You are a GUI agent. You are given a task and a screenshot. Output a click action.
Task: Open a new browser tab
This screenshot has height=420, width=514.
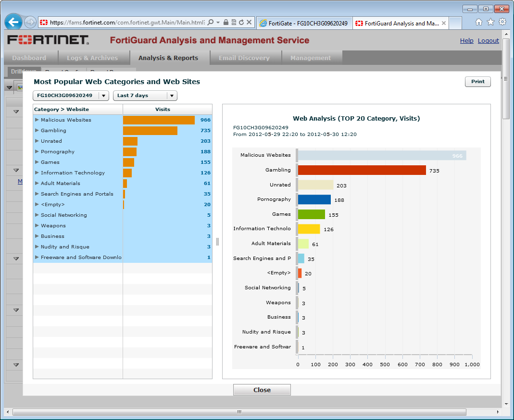455,23
